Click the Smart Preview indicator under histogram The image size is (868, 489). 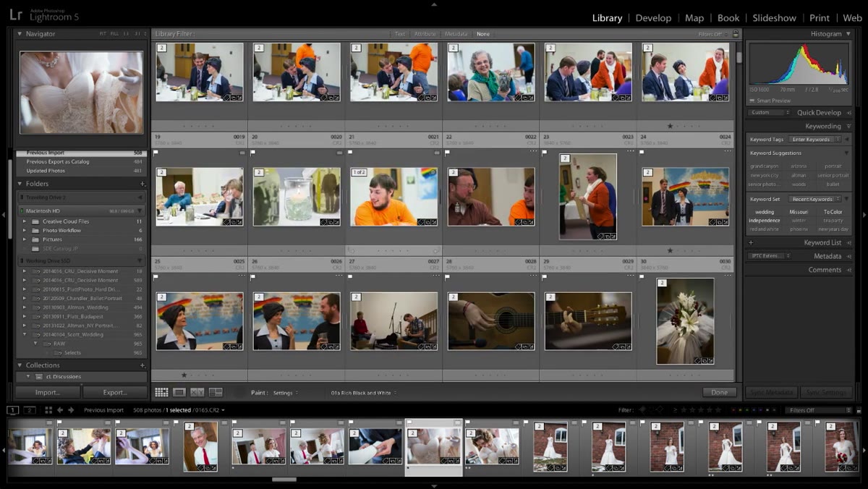(x=770, y=101)
